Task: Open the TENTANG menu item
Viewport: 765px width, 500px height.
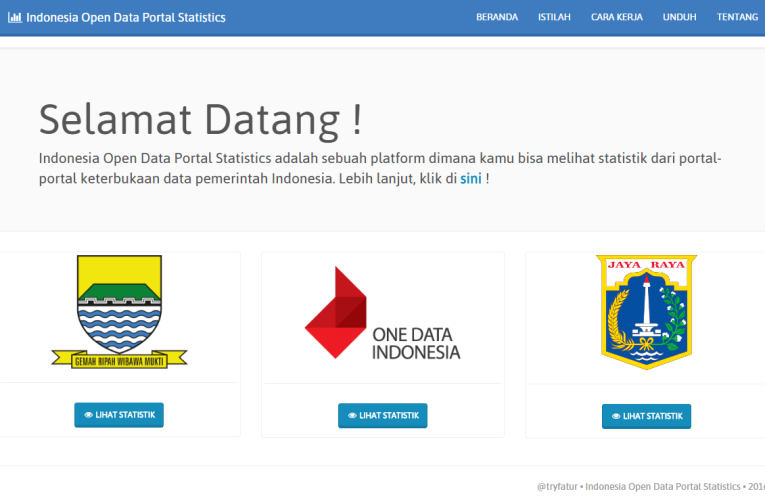Action: (737, 17)
